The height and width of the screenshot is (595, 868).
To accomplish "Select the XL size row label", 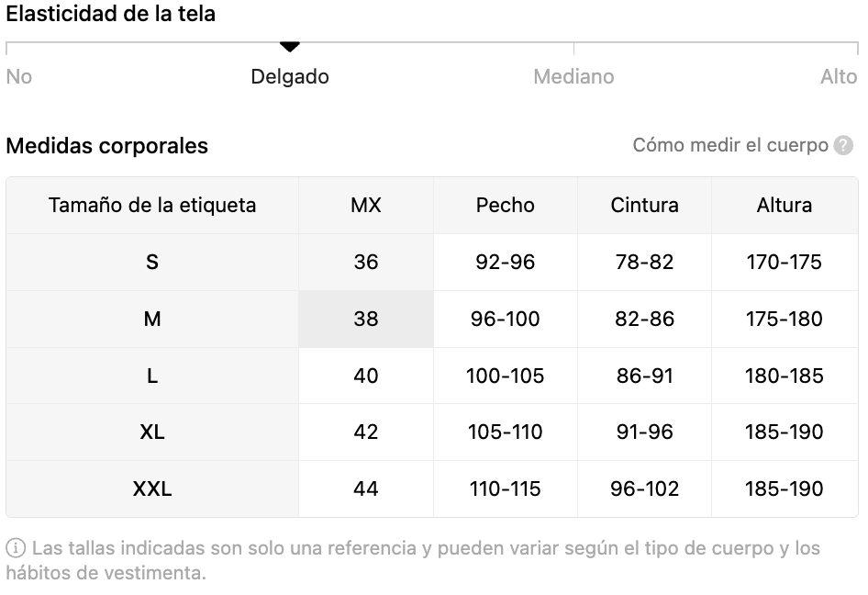I will click(152, 432).
